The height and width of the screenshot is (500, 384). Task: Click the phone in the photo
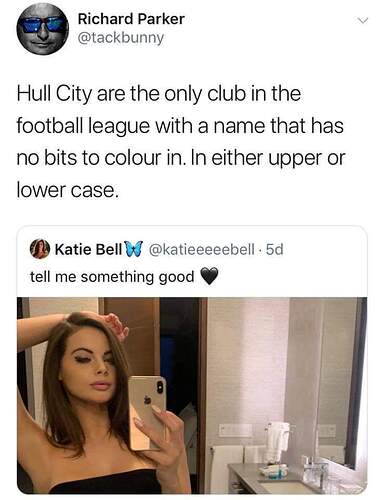pyautogui.click(x=147, y=412)
